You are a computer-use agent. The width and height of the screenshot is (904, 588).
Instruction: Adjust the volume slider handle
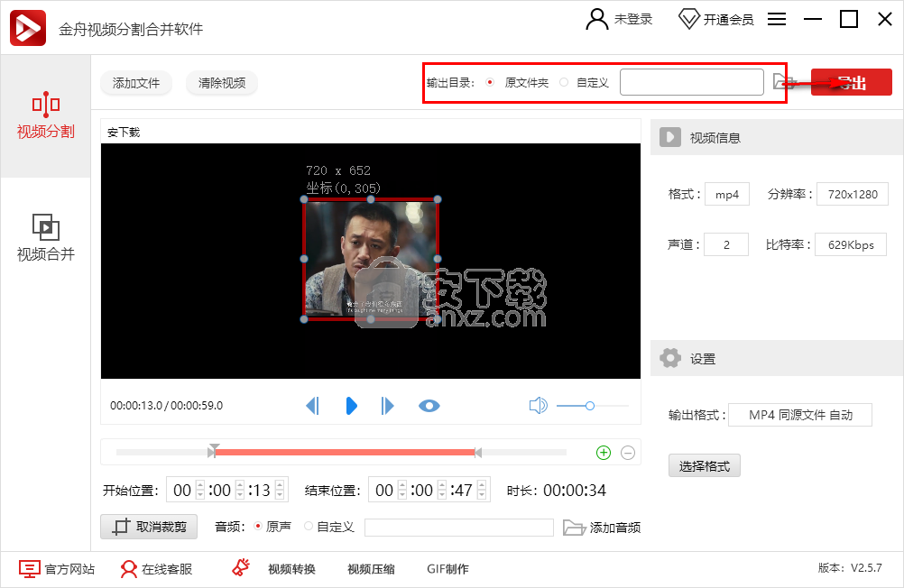590,406
